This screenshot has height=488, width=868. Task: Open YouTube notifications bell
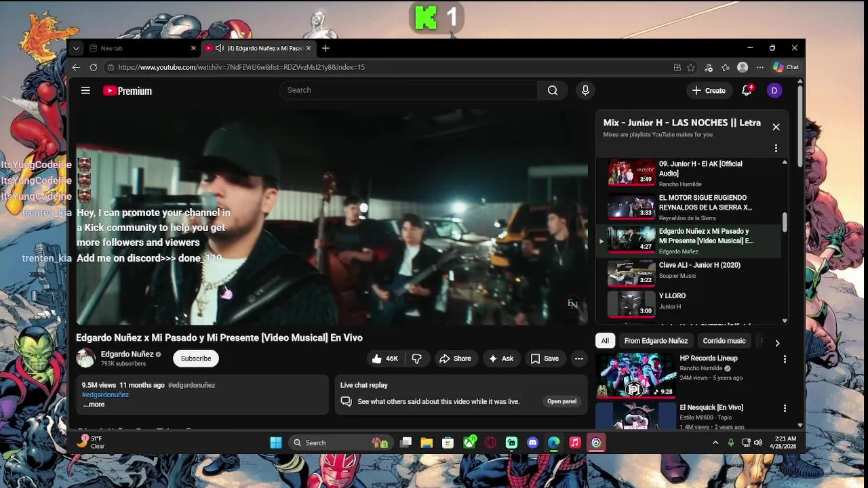click(747, 90)
